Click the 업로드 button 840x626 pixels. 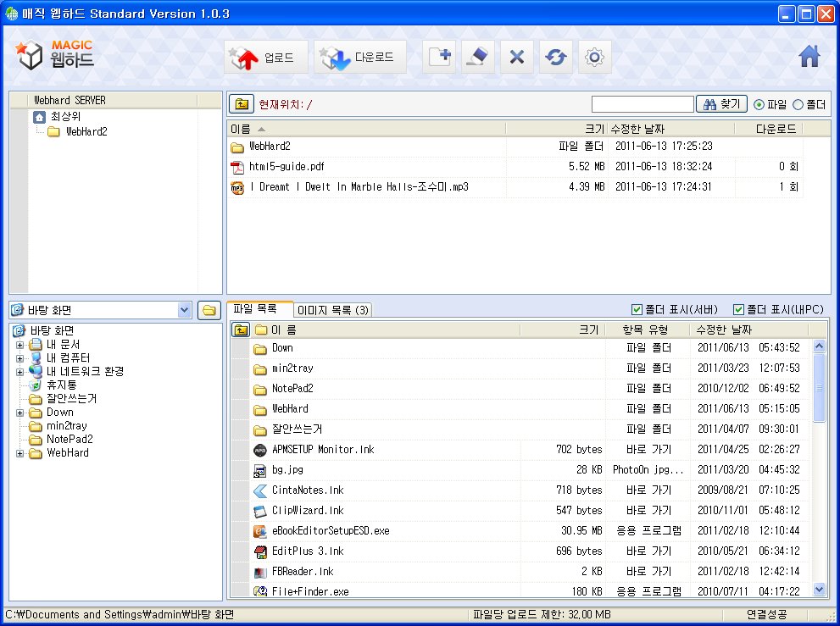tap(265, 58)
